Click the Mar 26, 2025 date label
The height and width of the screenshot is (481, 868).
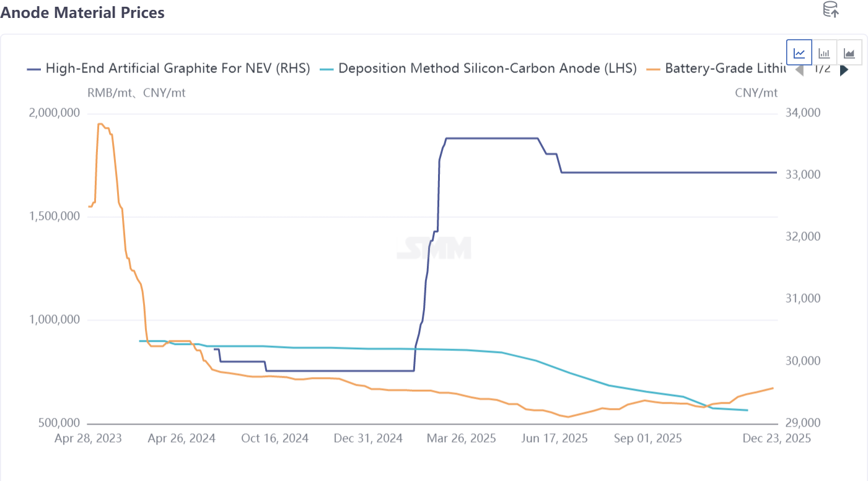(461, 438)
